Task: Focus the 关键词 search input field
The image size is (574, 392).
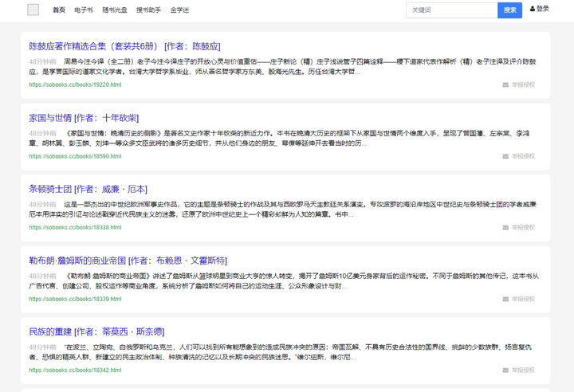Action: click(x=452, y=10)
